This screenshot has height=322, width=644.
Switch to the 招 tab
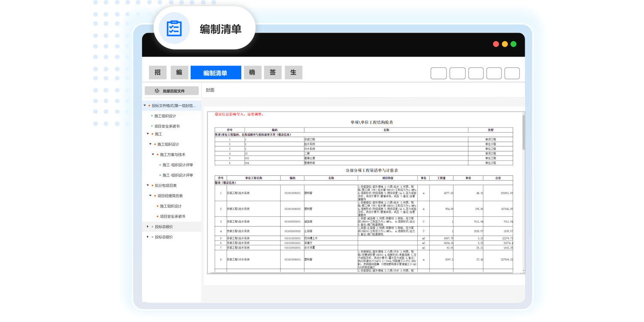click(158, 73)
